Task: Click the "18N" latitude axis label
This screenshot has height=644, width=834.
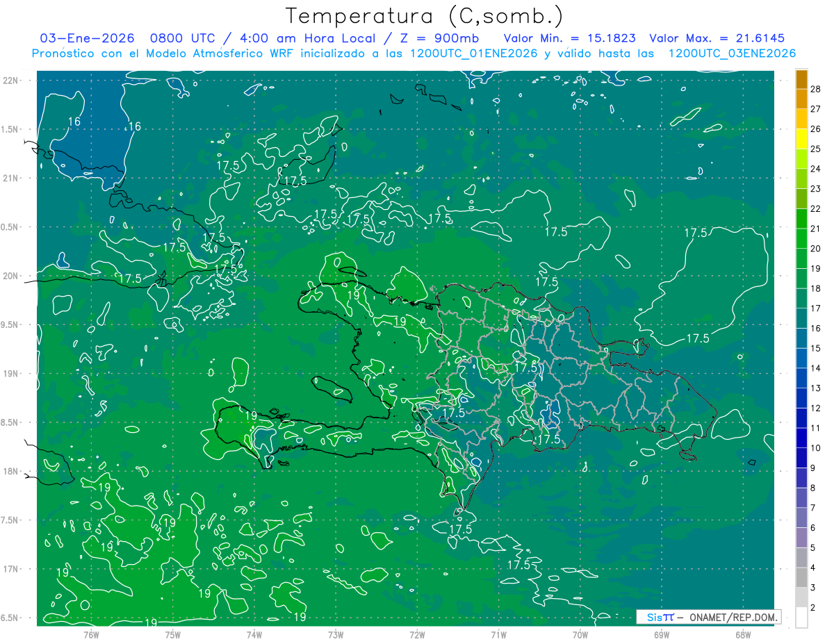Action: [x=10, y=472]
